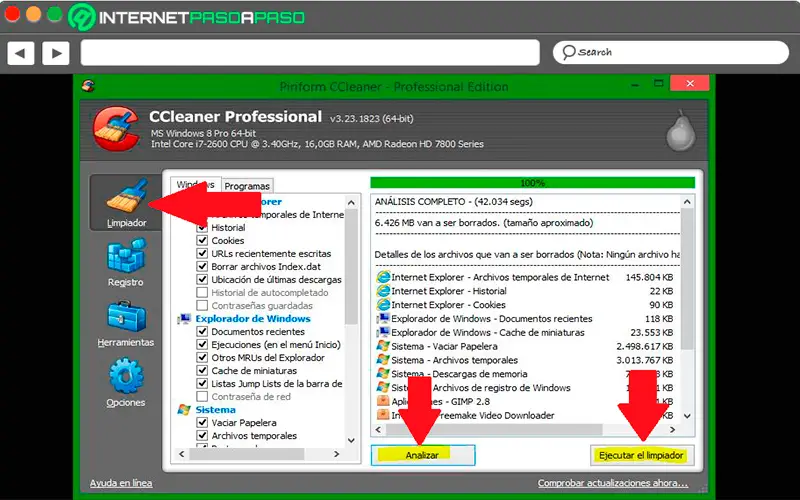Select the Explorador de Windows tree heading

(x=253, y=319)
